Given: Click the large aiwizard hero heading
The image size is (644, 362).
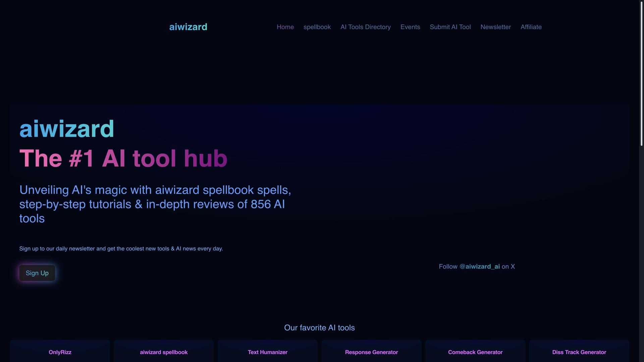Looking at the screenshot, I should click(67, 128).
